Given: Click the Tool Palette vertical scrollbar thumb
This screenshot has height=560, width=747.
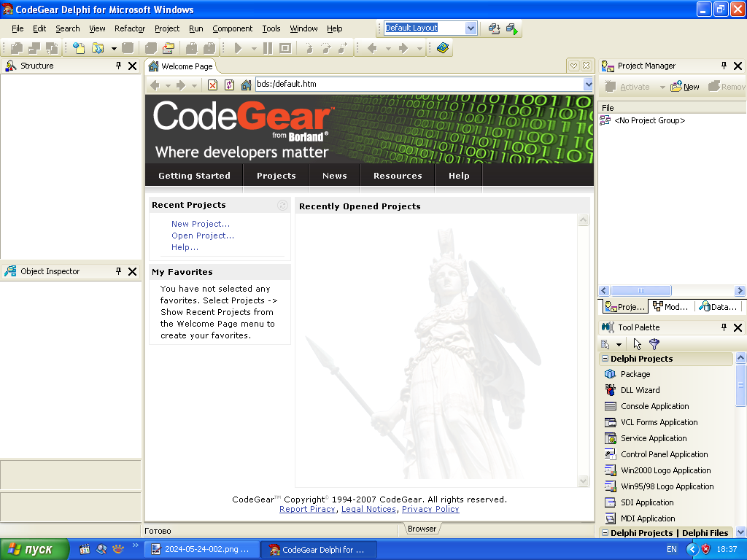Looking at the screenshot, I should pyautogui.click(x=740, y=385).
